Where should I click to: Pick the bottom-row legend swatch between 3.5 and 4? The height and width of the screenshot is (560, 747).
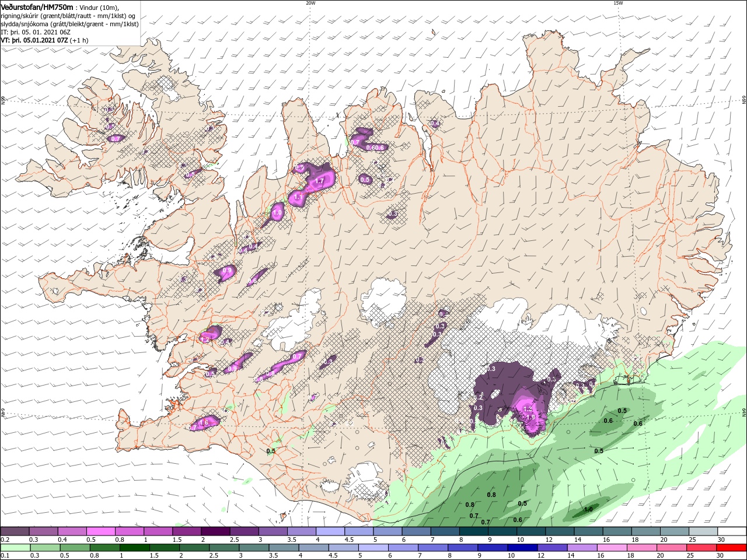(283, 548)
